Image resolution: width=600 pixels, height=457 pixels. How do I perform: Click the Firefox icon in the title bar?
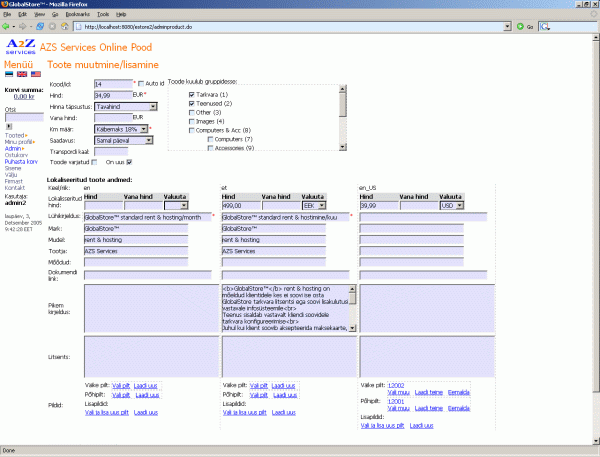point(4,4)
